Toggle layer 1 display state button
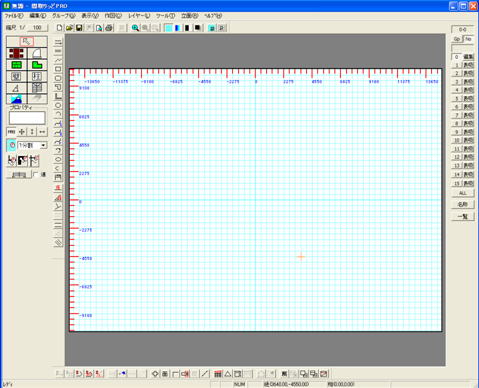Image resolution: width=479 pixels, height=388 pixels. [x=468, y=65]
